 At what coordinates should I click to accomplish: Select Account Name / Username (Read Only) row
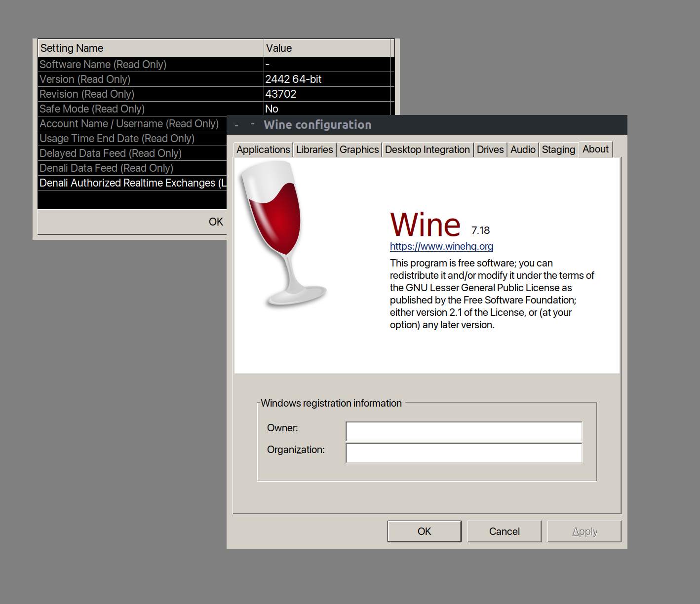132,124
